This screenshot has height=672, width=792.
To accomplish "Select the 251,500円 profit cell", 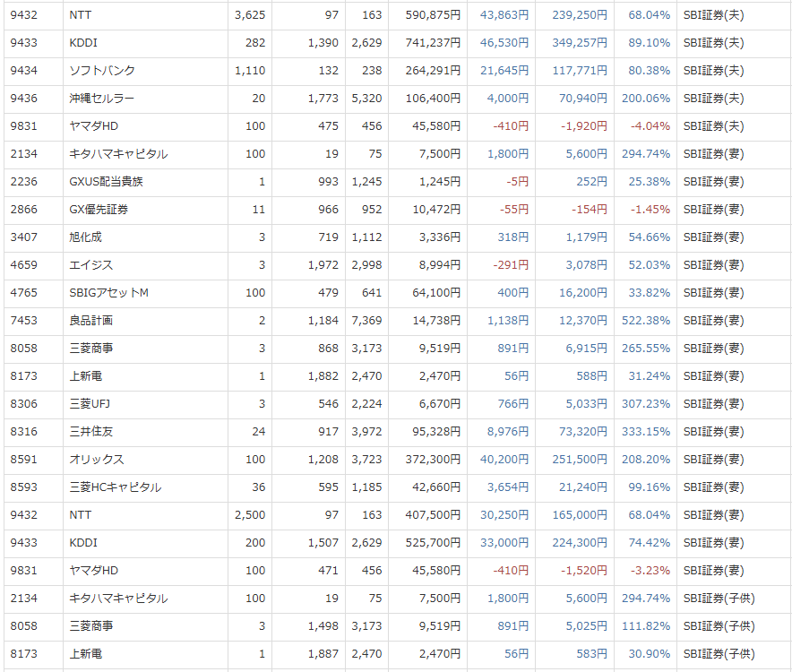I will pos(580,460).
